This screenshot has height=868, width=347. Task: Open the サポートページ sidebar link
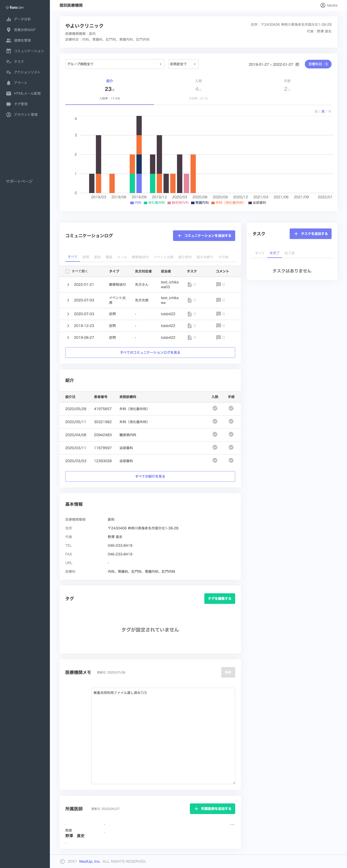(x=19, y=181)
